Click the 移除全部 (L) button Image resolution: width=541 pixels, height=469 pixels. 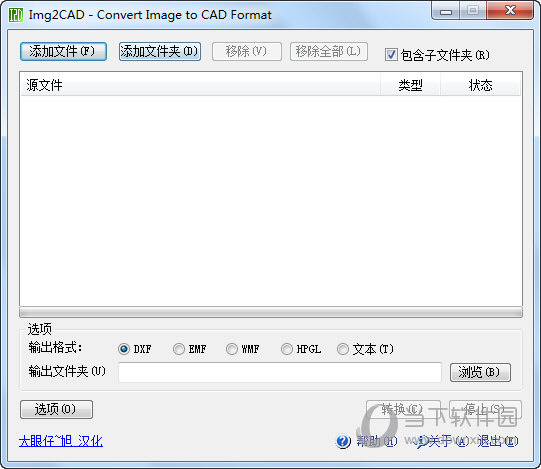[x=328, y=51]
